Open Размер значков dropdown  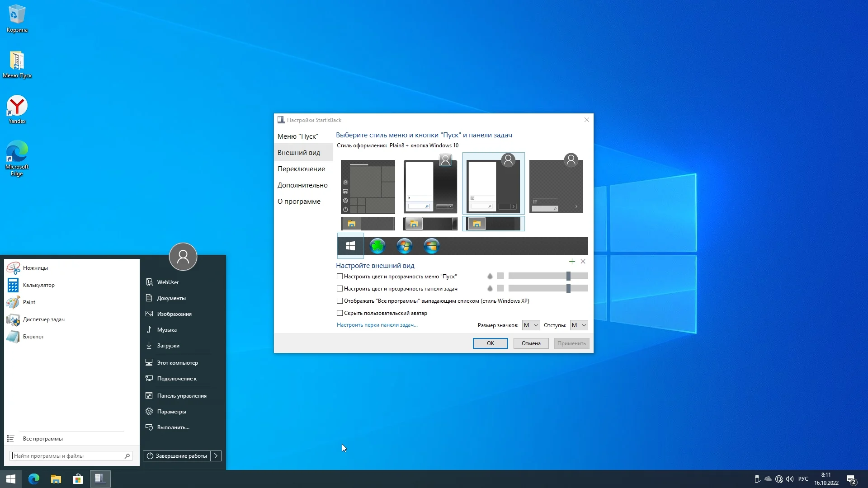pyautogui.click(x=531, y=325)
